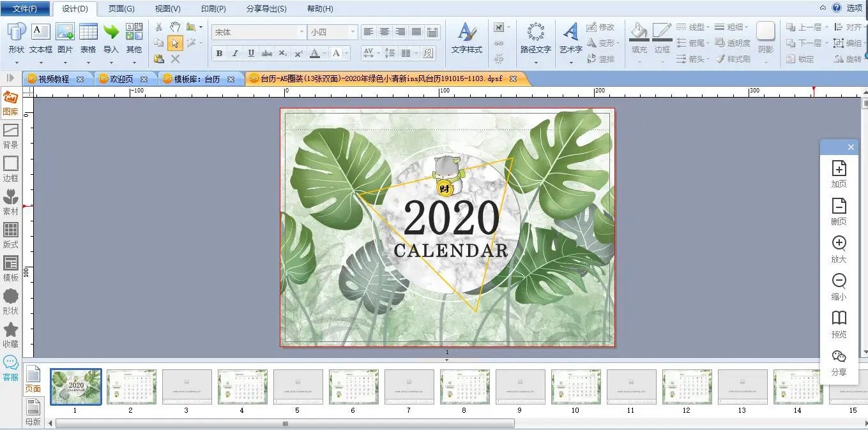The width and height of the screenshot is (868, 430).
Task: Select page 4 thumbnail
Action: tap(242, 386)
